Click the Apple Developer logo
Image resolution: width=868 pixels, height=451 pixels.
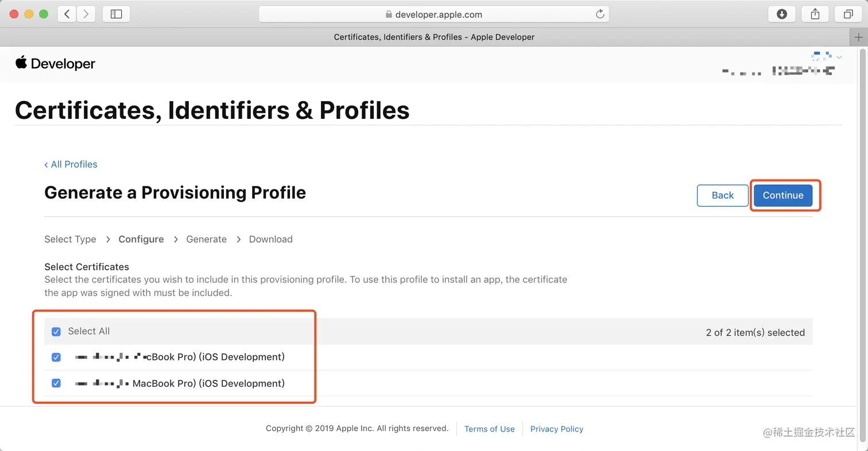coord(55,64)
